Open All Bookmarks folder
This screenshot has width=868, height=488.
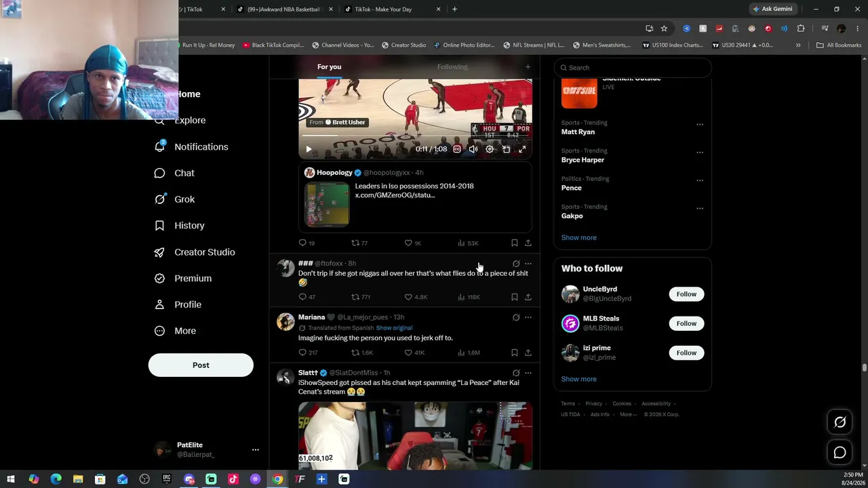tap(839, 45)
